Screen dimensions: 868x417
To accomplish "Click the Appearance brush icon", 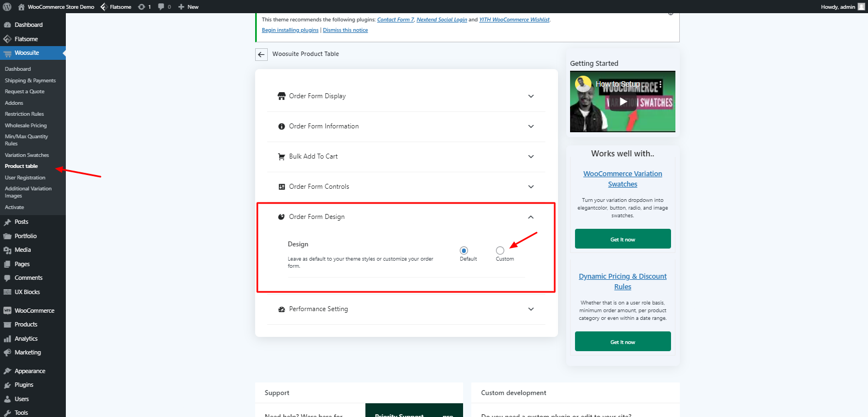I will pyautogui.click(x=7, y=371).
